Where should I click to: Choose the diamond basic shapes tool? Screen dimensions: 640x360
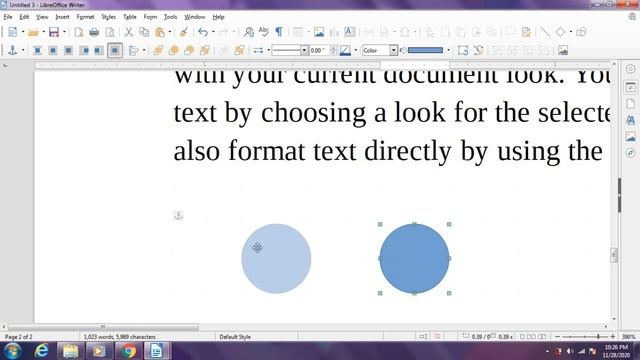click(560, 32)
